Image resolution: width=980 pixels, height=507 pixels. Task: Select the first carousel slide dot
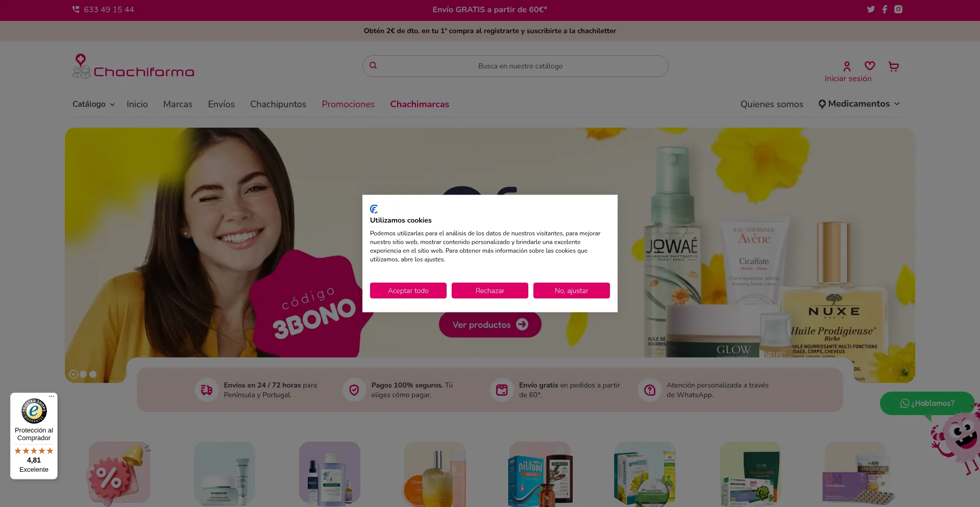point(73,374)
